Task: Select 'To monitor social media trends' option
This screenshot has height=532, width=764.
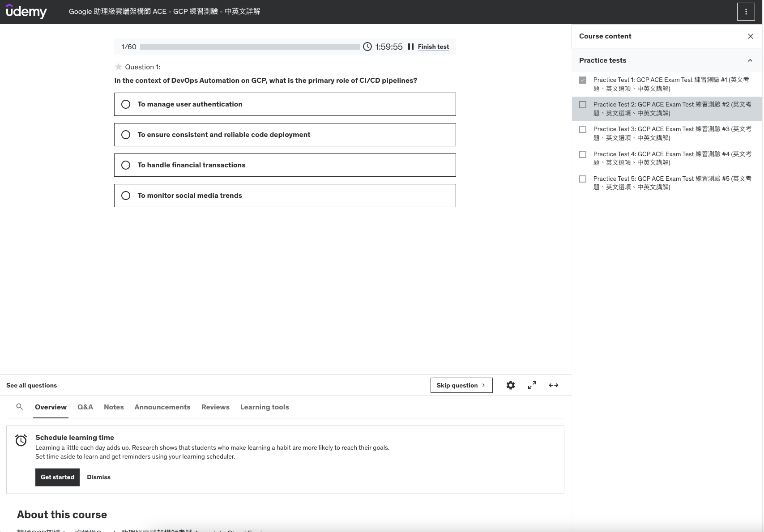Action: (x=285, y=196)
